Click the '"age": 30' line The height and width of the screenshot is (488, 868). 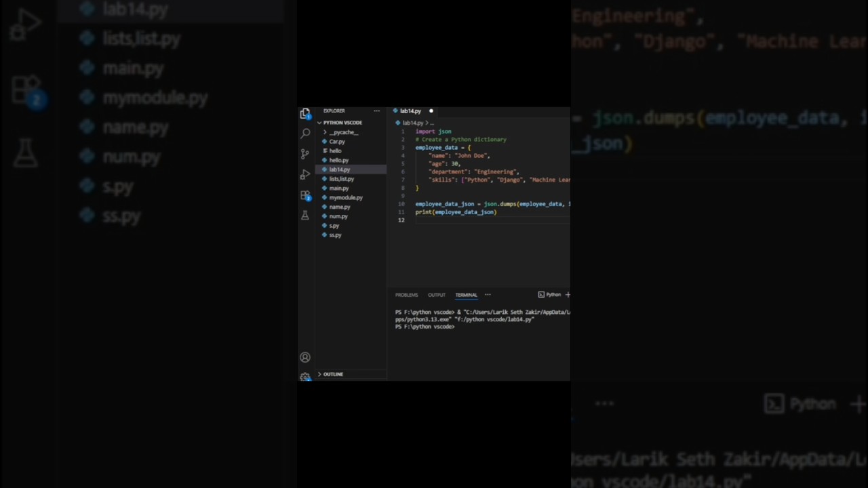point(444,164)
